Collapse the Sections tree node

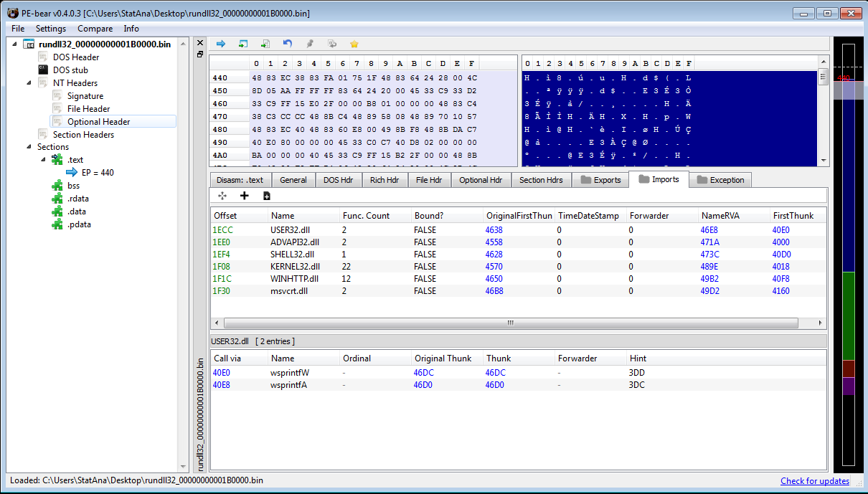(29, 147)
